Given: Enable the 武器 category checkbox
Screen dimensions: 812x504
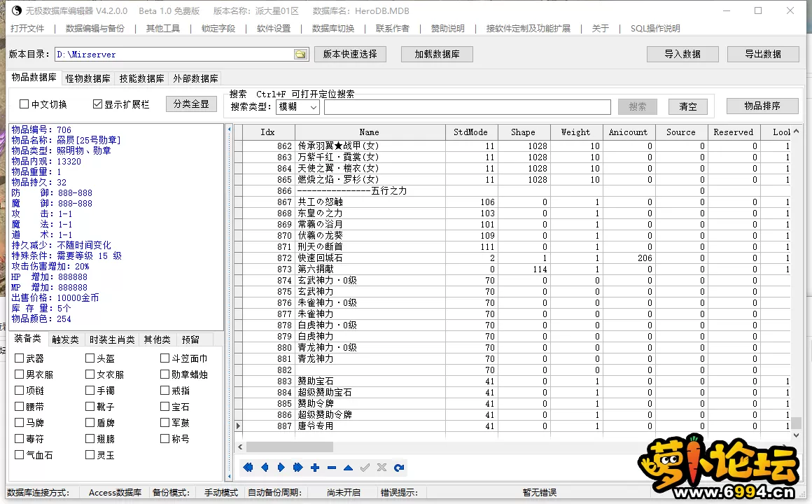Looking at the screenshot, I should tap(20, 358).
